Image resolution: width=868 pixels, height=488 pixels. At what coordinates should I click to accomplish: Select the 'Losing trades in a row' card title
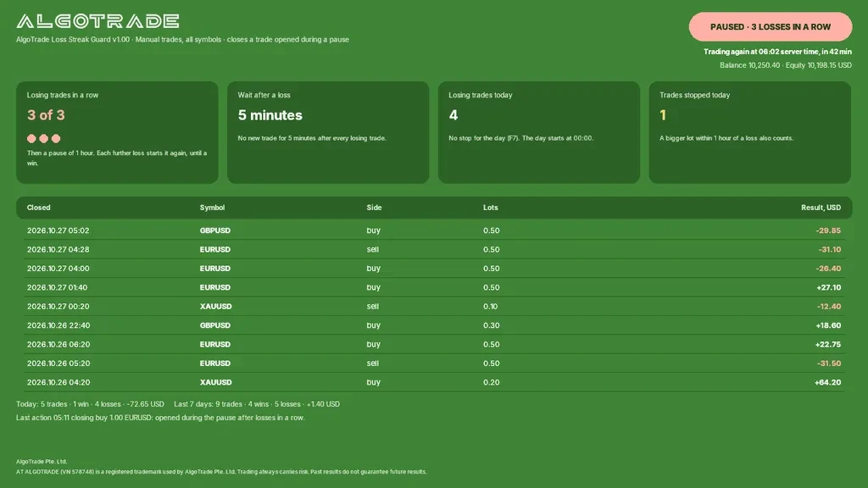pos(63,95)
